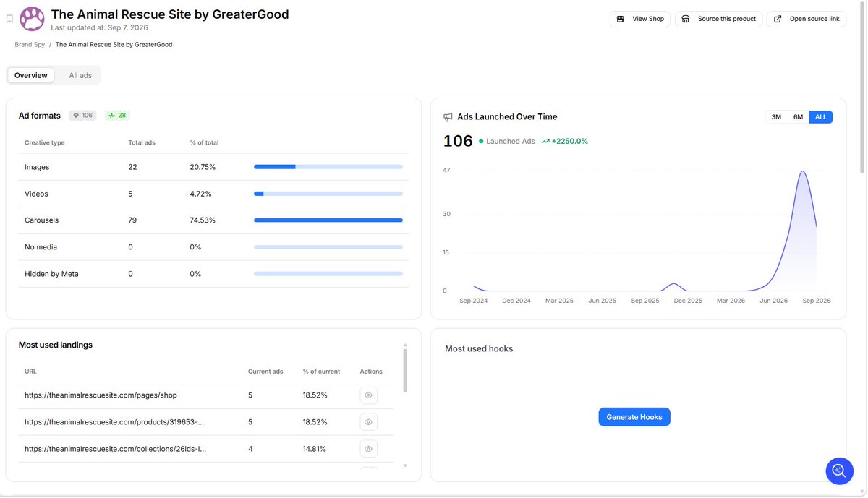Click the Carousels progress bar

click(328, 220)
